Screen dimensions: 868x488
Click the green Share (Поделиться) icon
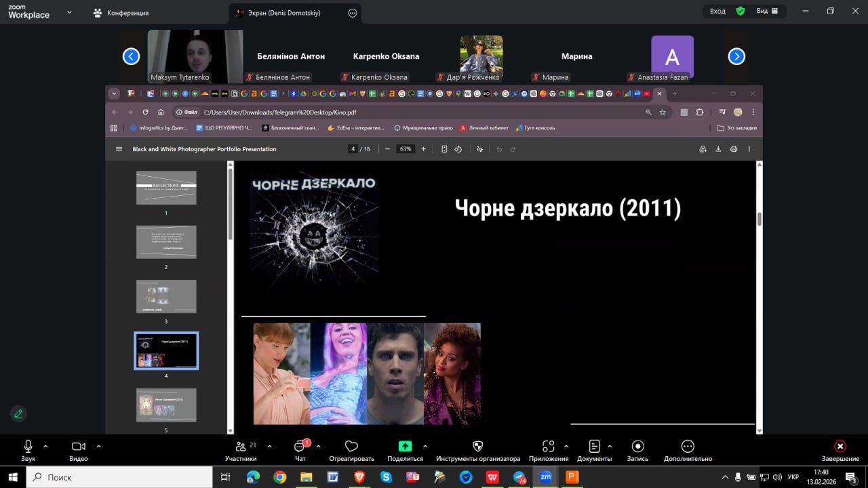click(x=405, y=447)
